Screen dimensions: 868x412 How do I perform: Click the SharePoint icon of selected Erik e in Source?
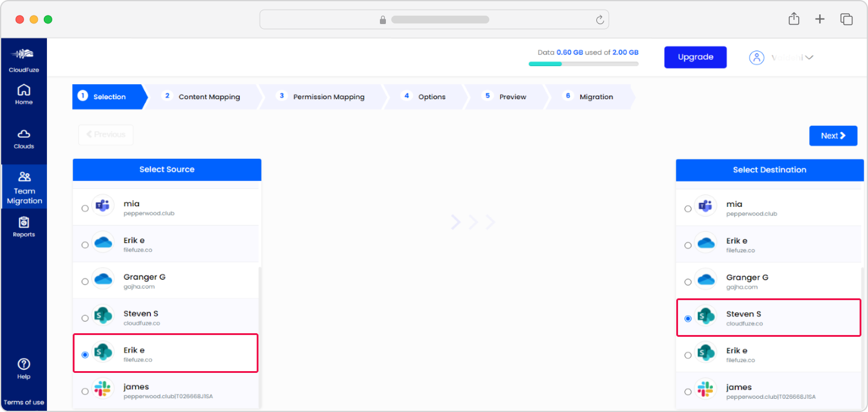point(103,353)
